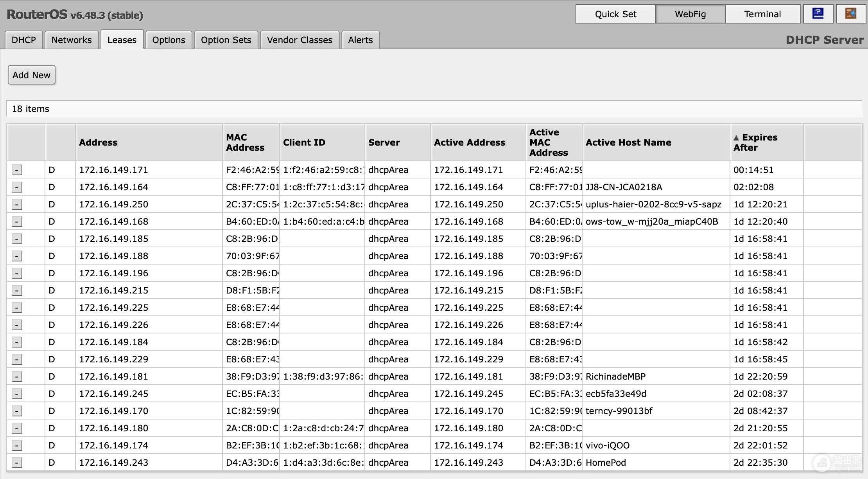The height and width of the screenshot is (479, 868).
Task: Sort leases by Address column header
Action: pyautogui.click(x=98, y=142)
